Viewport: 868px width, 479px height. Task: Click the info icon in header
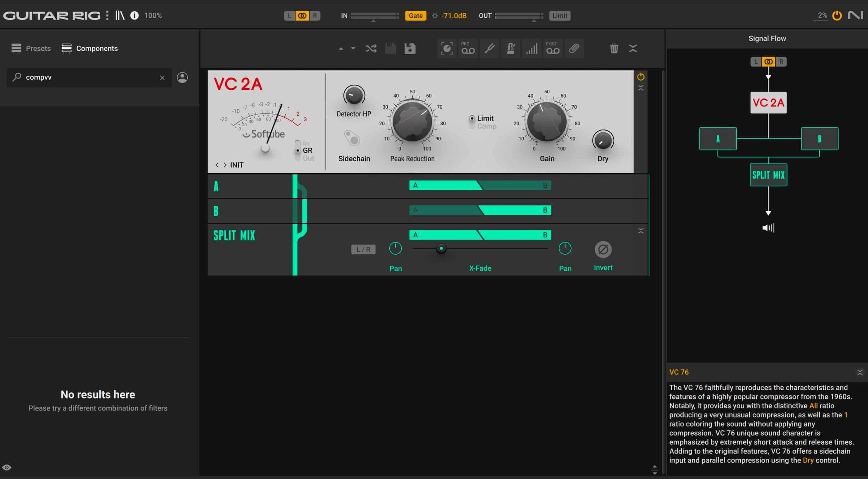(134, 16)
